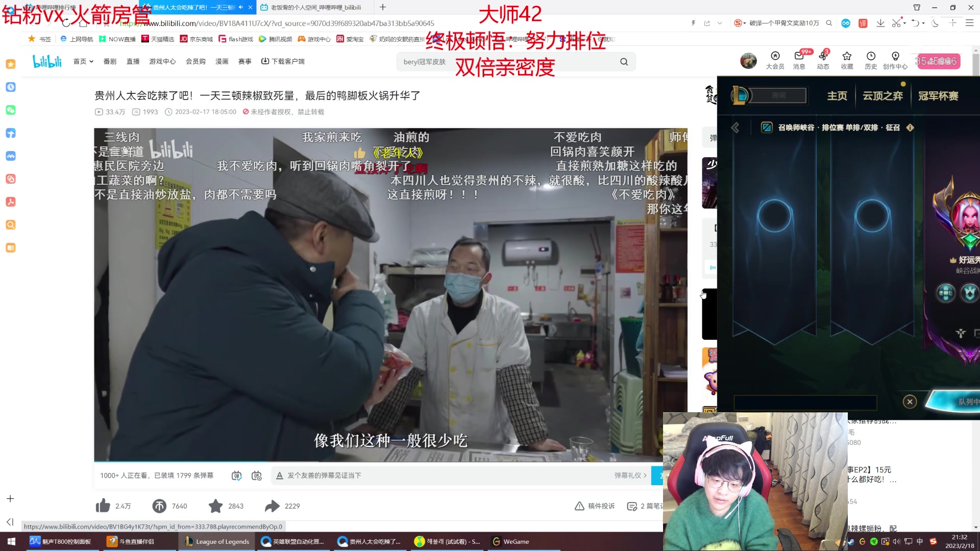This screenshot has width=980, height=551.
Task: Like the video with the thumbs-up icon
Action: pyautogui.click(x=103, y=506)
